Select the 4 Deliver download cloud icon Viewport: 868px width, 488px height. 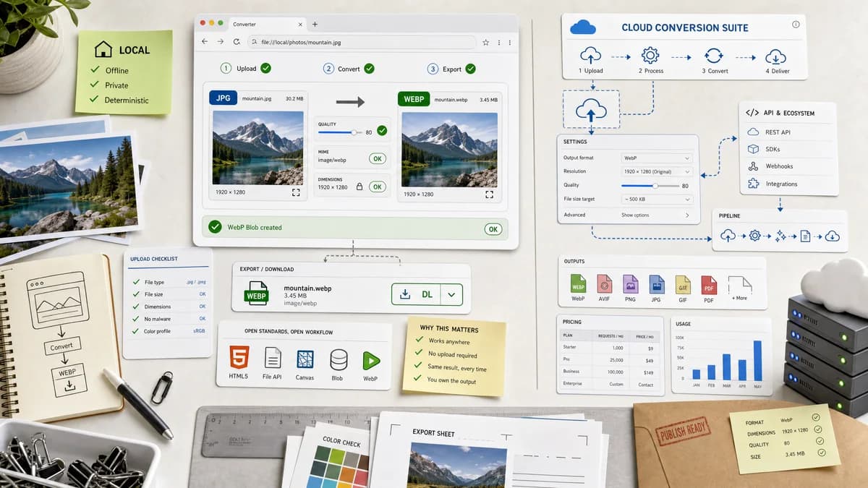[776, 56]
